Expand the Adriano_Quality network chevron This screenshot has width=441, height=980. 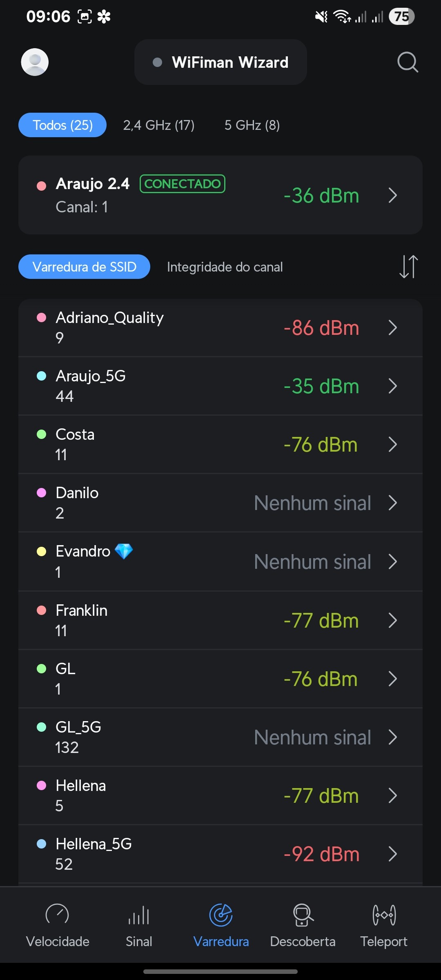tap(392, 327)
